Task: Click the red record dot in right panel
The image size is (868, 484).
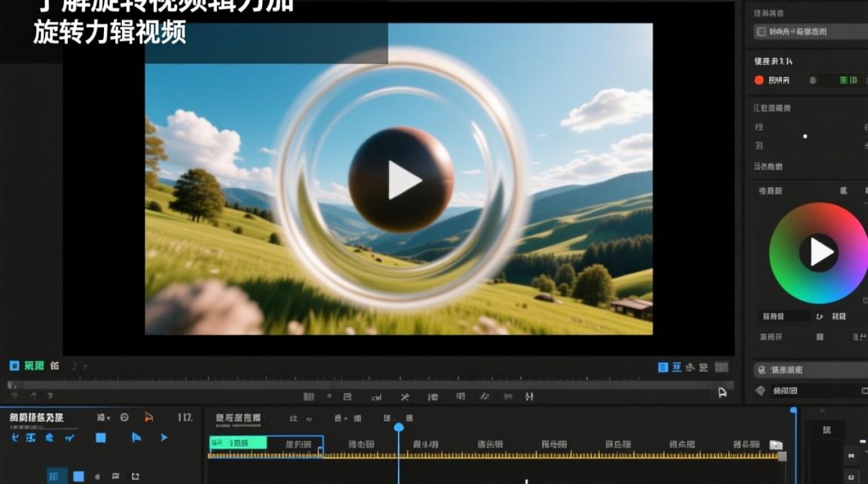Action: pos(759,80)
